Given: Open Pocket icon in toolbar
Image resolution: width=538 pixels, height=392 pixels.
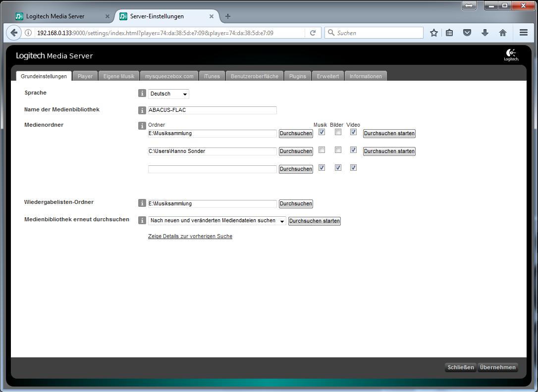Looking at the screenshot, I should pos(467,33).
